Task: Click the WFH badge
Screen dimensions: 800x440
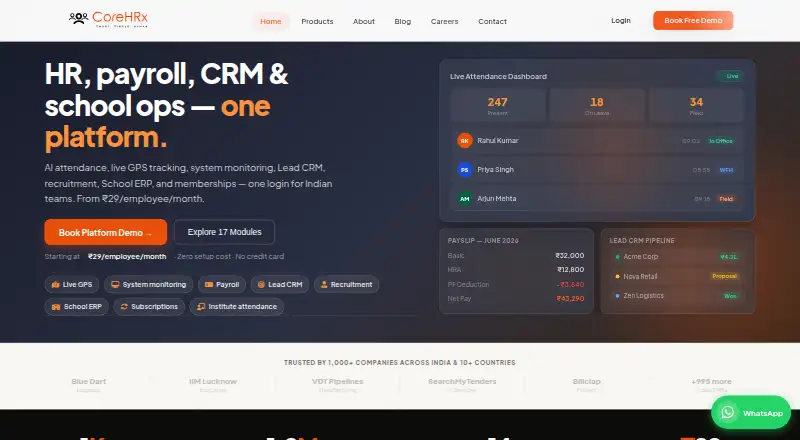Action: (x=726, y=170)
